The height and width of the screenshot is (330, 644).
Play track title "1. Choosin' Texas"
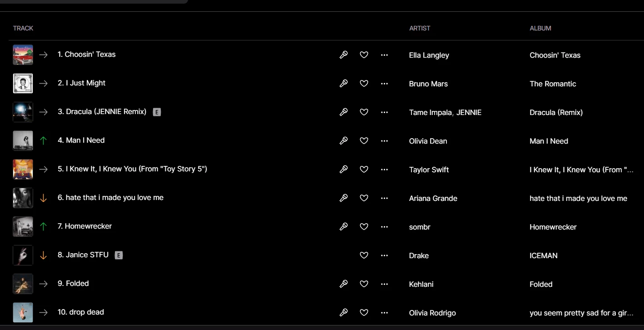coord(87,55)
